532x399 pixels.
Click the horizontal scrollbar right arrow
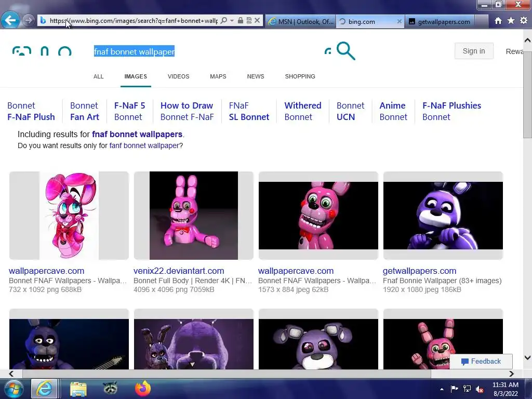[x=511, y=374]
